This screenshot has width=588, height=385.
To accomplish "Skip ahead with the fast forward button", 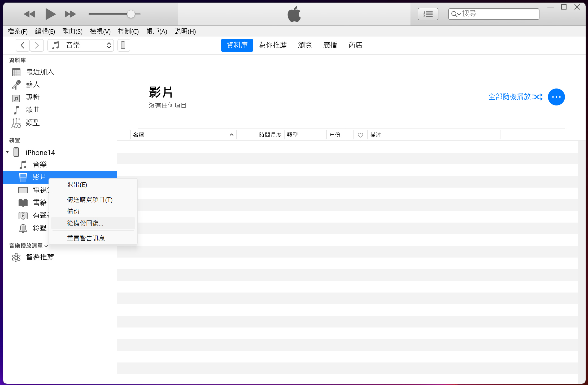I will pyautogui.click(x=70, y=14).
